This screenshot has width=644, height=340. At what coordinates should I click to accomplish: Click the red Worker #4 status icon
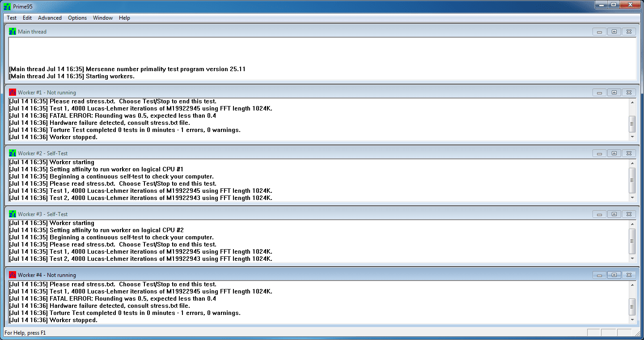click(13, 275)
